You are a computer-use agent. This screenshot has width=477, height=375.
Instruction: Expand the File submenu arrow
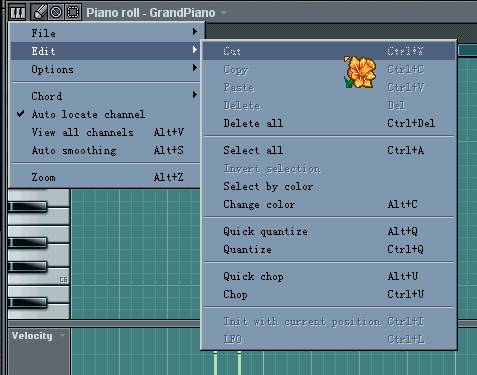pyautogui.click(x=195, y=32)
